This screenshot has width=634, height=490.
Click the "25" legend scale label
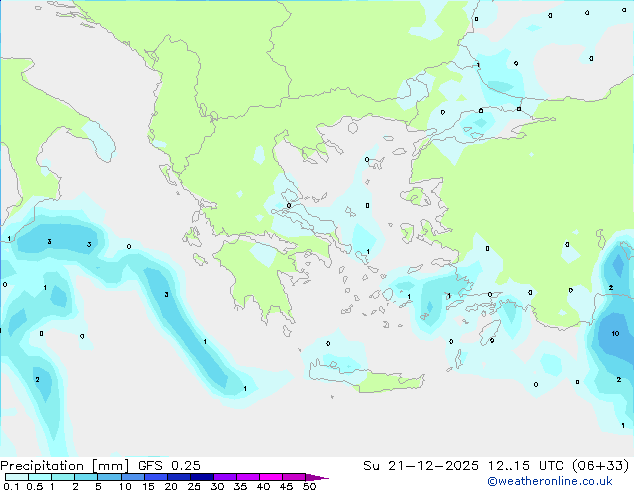tap(194, 486)
